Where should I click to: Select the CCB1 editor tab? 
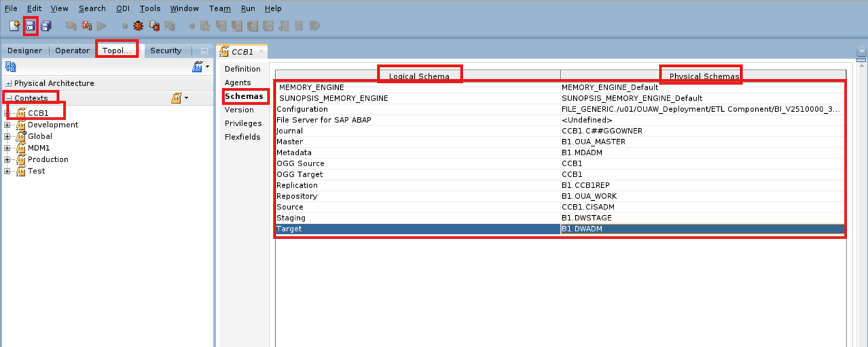(x=242, y=51)
